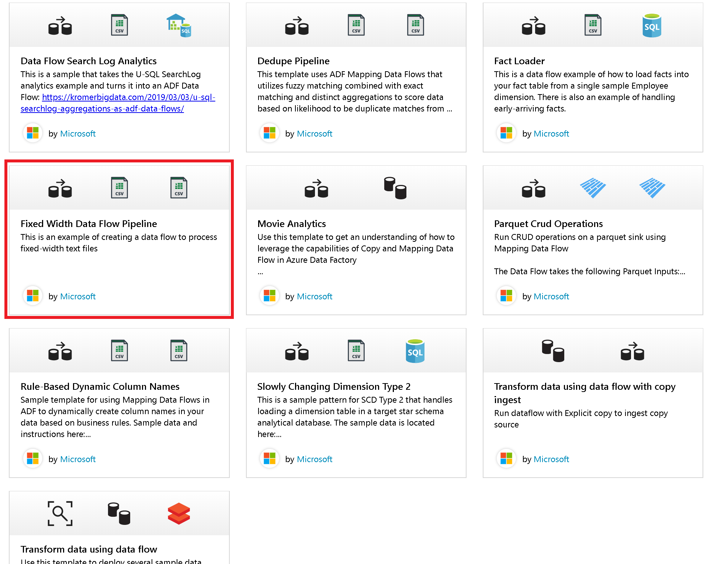Open the kromerbigdata.com U-SQL searchlog link
The image size is (728, 564).
[x=118, y=103]
